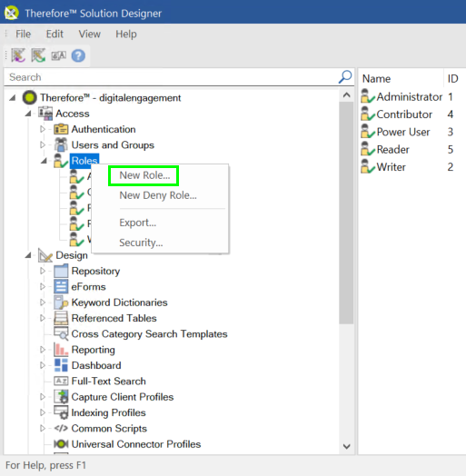466x476 pixels.
Task: Click the tree scrollbar down arrow
Action: pos(346,446)
